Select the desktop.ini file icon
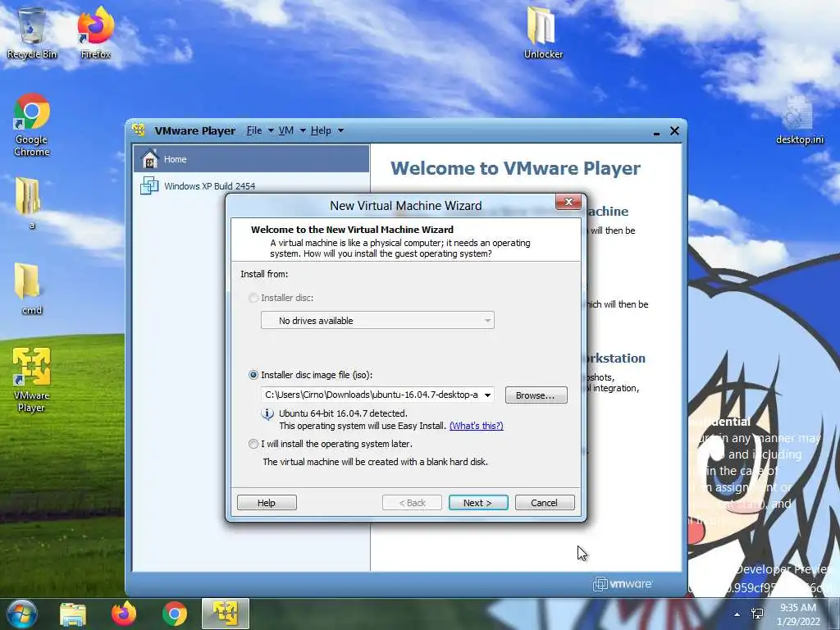Image resolution: width=840 pixels, height=630 pixels. (799, 121)
